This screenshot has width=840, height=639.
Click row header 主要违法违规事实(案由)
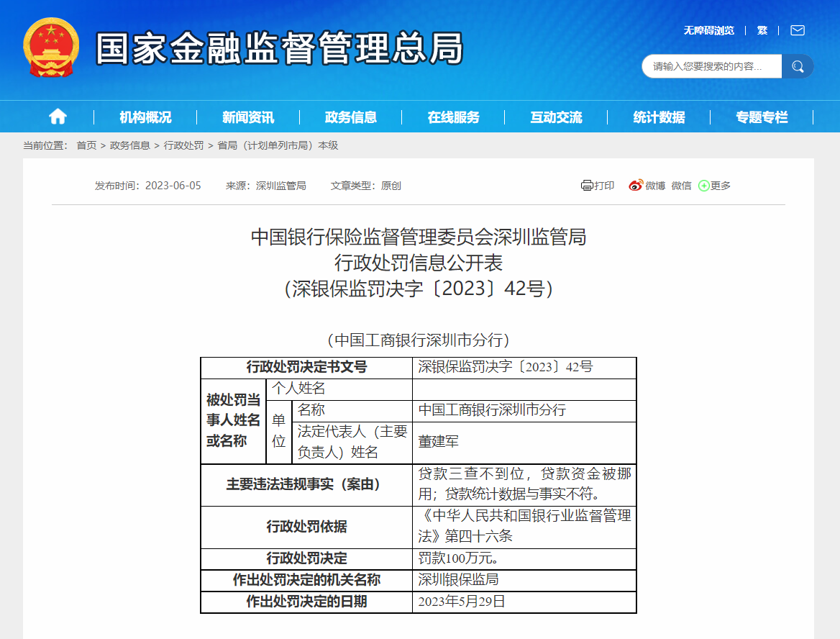coord(306,484)
